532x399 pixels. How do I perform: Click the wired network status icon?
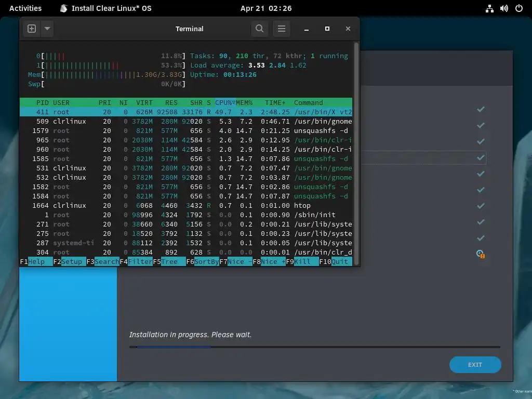(489, 8)
